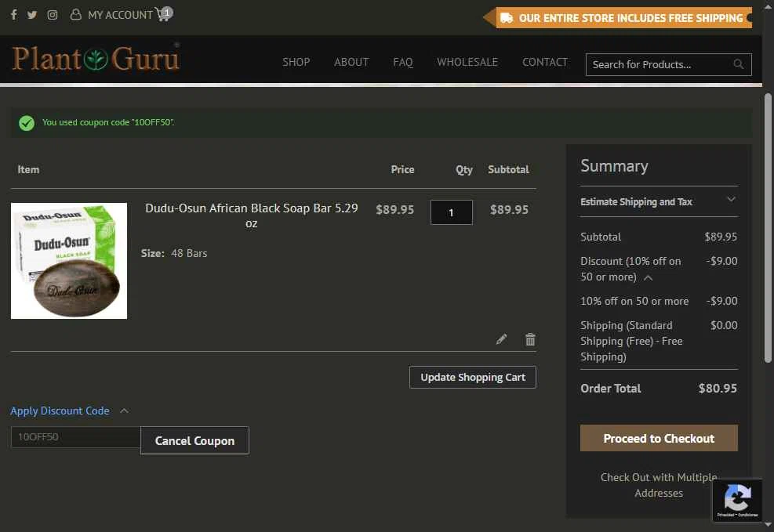Click the pencil edit item icon
The width and height of the screenshot is (774, 532).
[502, 339]
